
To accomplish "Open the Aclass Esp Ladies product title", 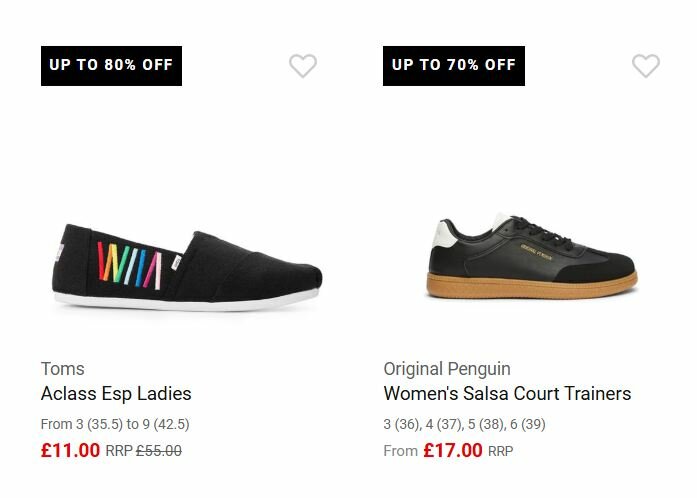I will [116, 393].
